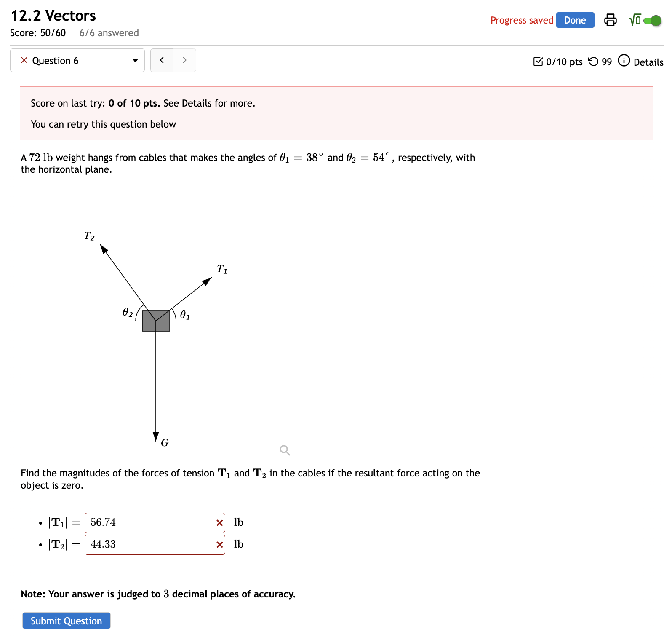This screenshot has width=672, height=637.
Task: Open the Question 6 dropdown selector
Action: (135, 60)
